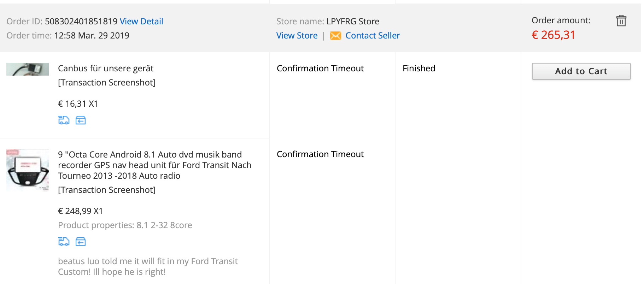The height and width of the screenshot is (284, 644).
Task: Click the Finished order status text
Action: [419, 68]
